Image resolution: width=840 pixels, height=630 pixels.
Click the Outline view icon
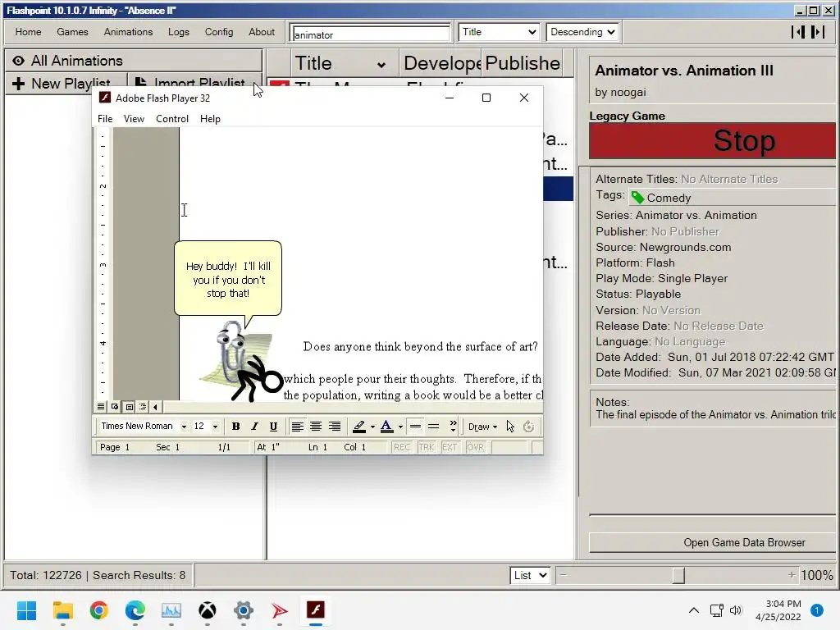pyautogui.click(x=143, y=407)
